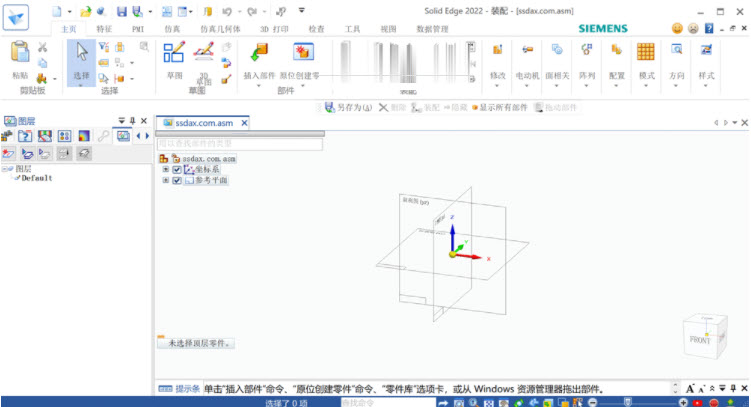
Task: Click the Redo arrow icon
Action: (x=252, y=11)
